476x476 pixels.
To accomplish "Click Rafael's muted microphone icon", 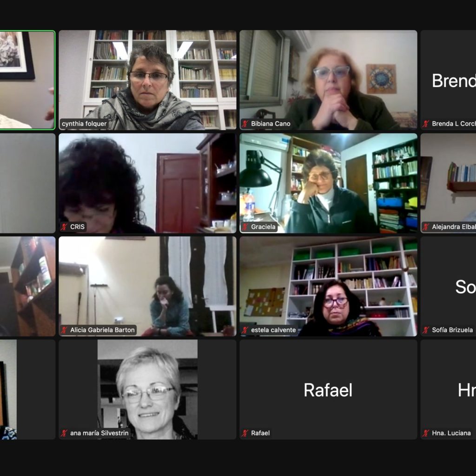I will [x=245, y=433].
